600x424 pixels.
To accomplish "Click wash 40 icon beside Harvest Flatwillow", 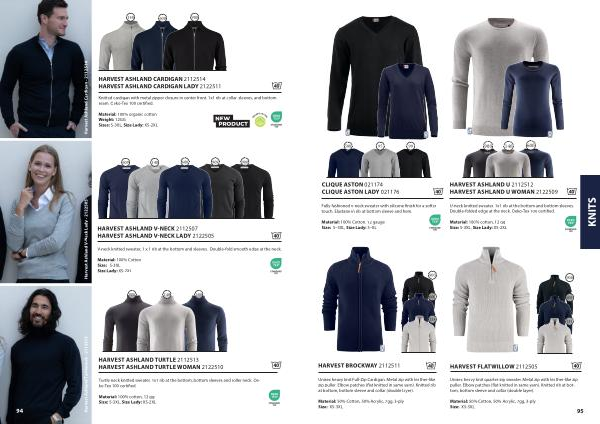I will [x=576, y=366].
